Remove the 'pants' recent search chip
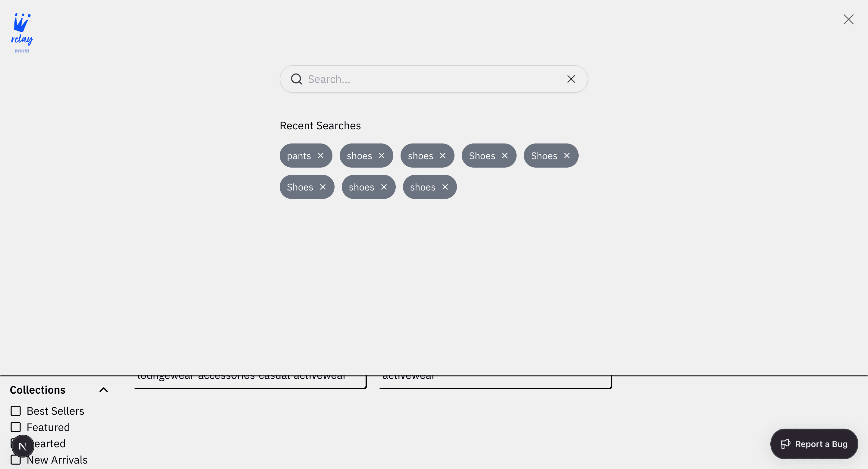The height and width of the screenshot is (469, 868). 320,156
